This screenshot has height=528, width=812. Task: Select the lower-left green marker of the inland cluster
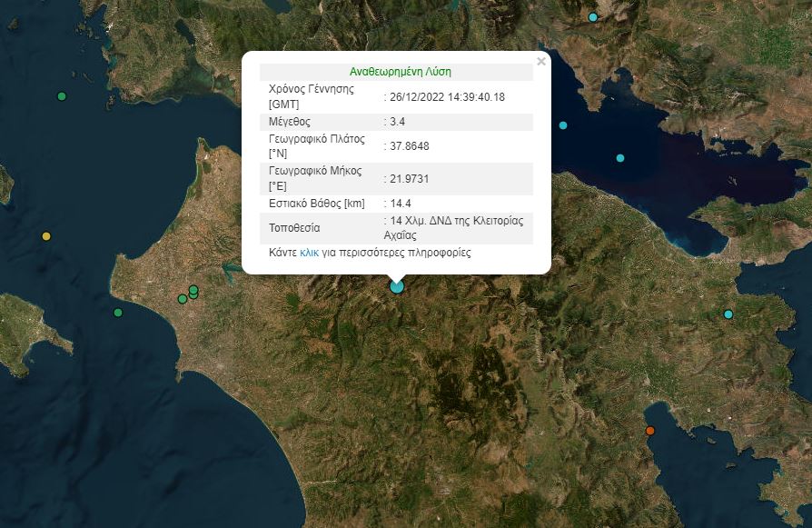tap(183, 299)
